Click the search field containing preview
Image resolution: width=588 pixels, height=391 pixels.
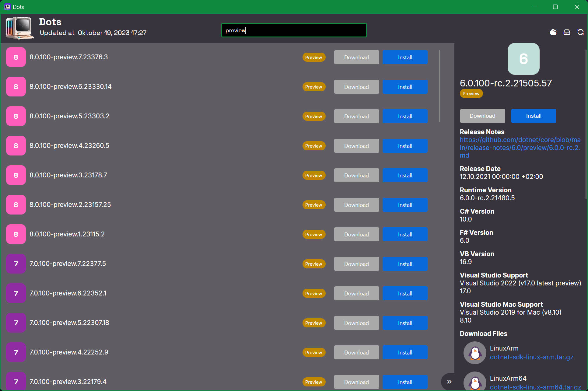click(x=294, y=30)
